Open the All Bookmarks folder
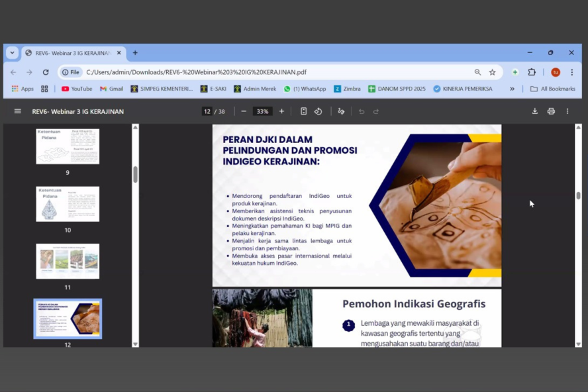The width and height of the screenshot is (588, 392). (x=552, y=89)
